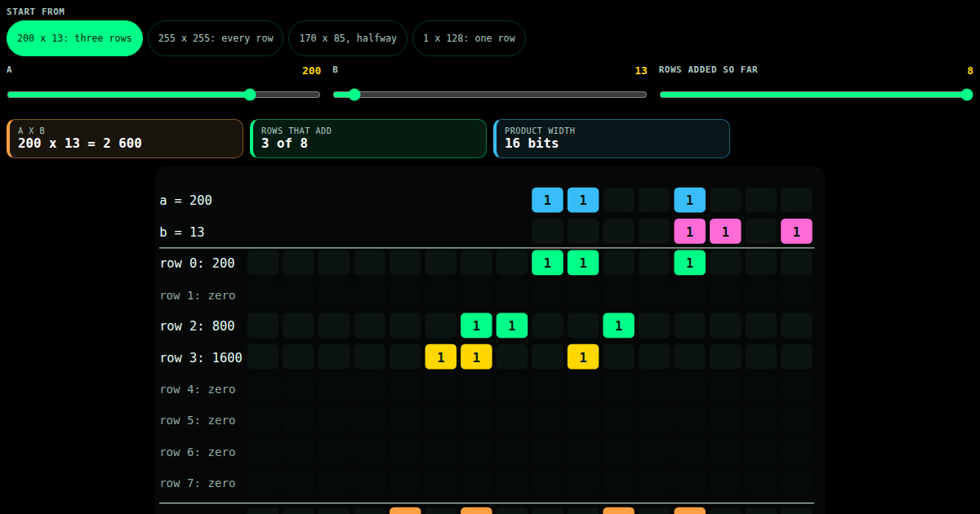Image resolution: width=980 pixels, height=514 pixels.
Task: Click the yellow 13 value beside B
Action: [641, 71]
